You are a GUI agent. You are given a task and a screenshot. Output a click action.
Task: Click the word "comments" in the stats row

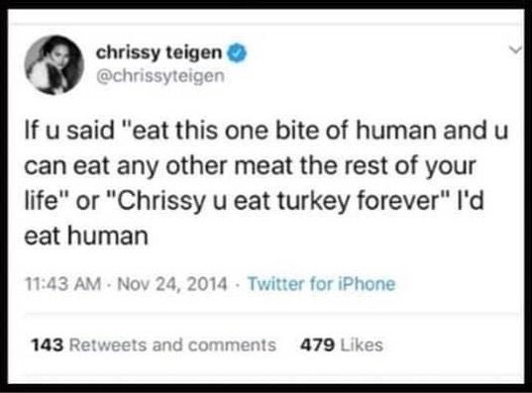[x=232, y=344]
